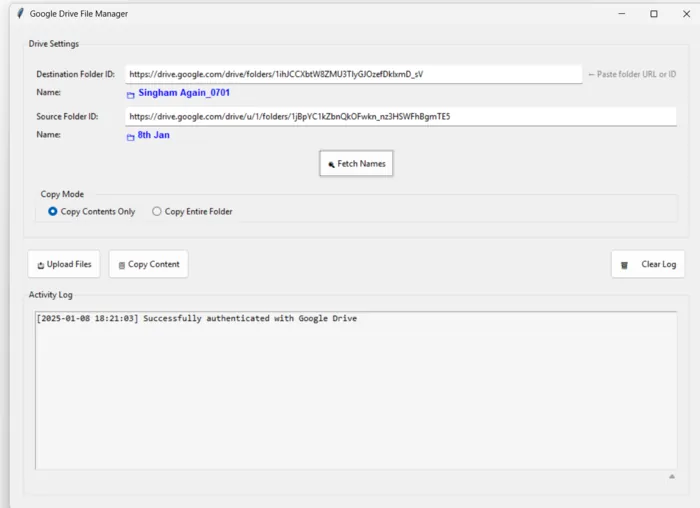Click the Drive Settings section label
700x508 pixels.
tap(54, 44)
